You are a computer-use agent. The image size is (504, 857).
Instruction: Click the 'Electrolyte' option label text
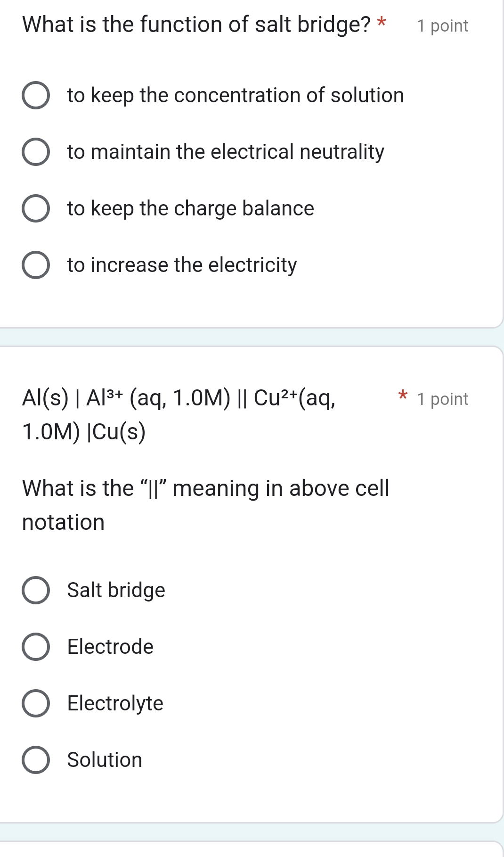pyautogui.click(x=115, y=703)
